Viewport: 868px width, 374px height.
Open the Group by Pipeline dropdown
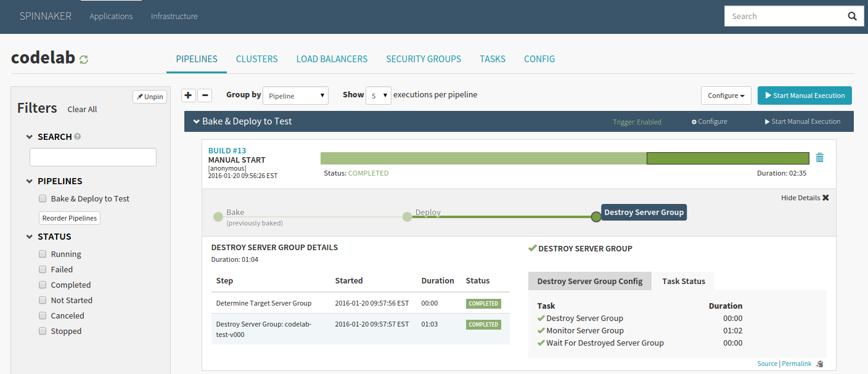(296, 96)
